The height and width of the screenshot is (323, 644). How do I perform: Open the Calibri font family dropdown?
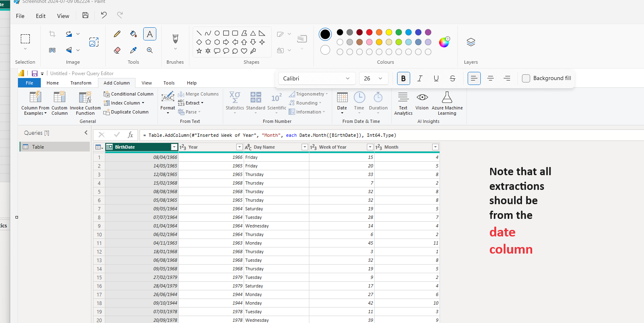click(x=317, y=78)
